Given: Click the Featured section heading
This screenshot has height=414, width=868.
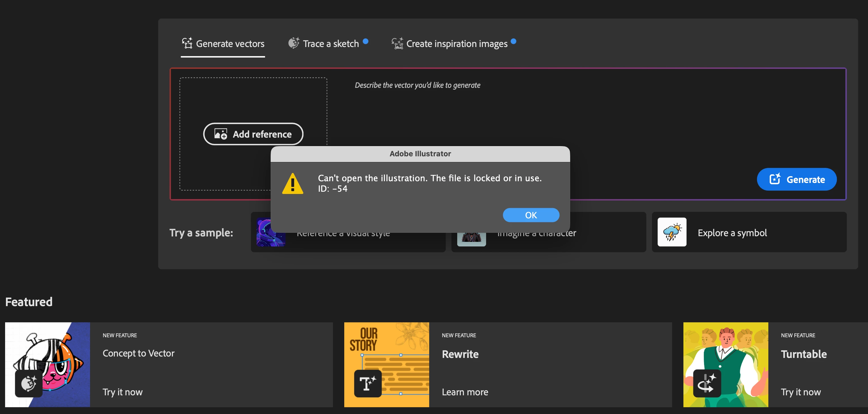Looking at the screenshot, I should 29,302.
